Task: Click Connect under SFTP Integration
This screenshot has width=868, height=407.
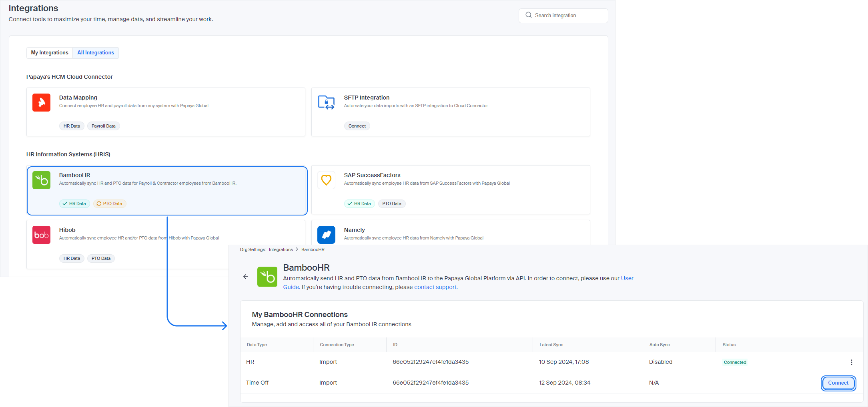Action: tap(357, 126)
